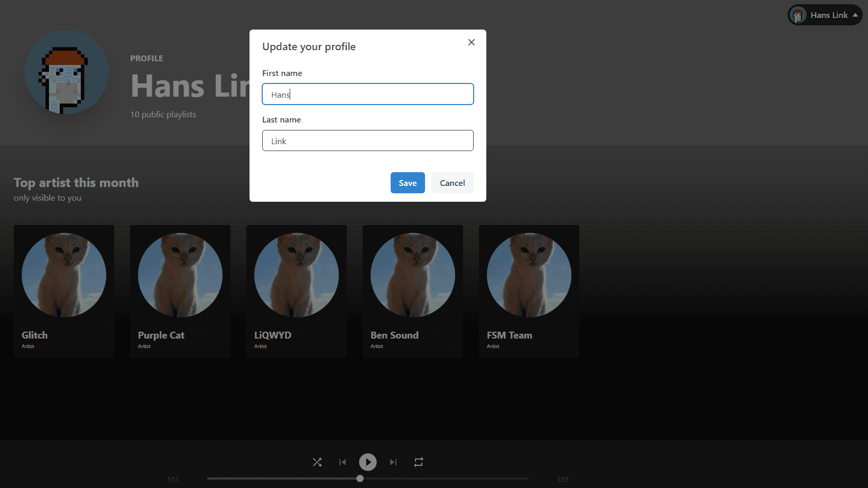Click the song progress slider handle
The image size is (868, 488).
360,478
